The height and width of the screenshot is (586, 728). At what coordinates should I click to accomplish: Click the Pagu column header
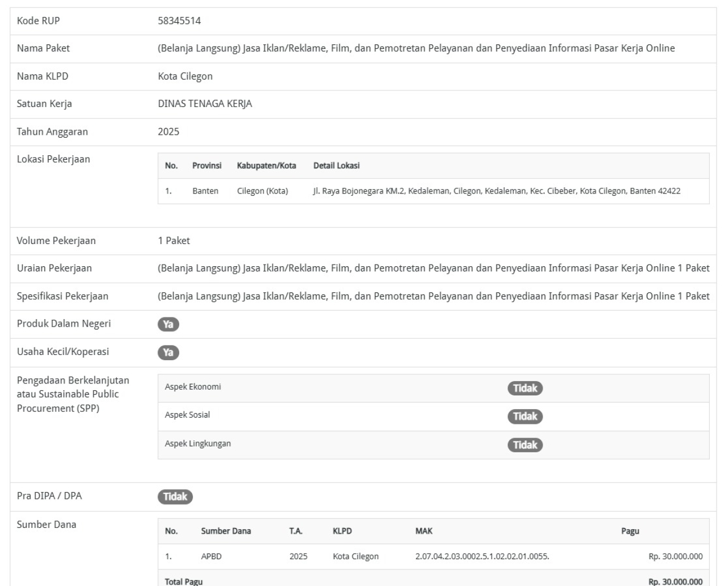point(630,531)
